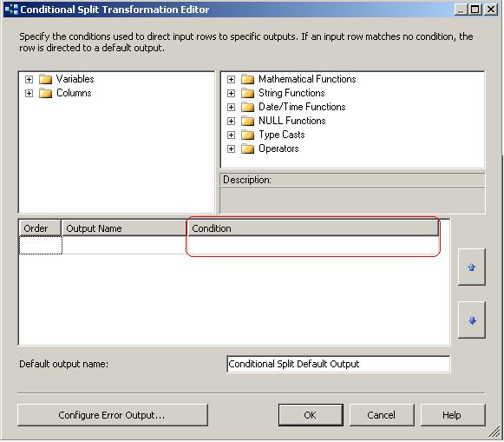Close the editor window
The width and height of the screenshot is (504, 442).
[491, 10]
